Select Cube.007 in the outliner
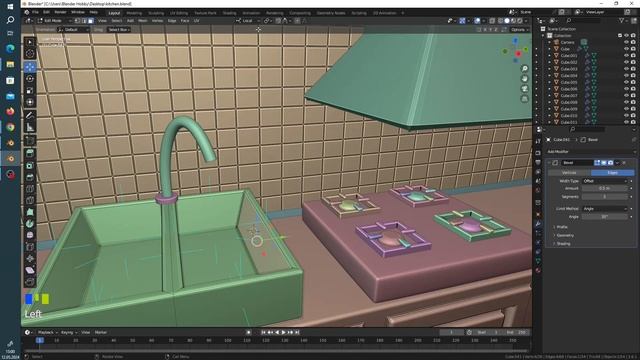 tap(569, 96)
